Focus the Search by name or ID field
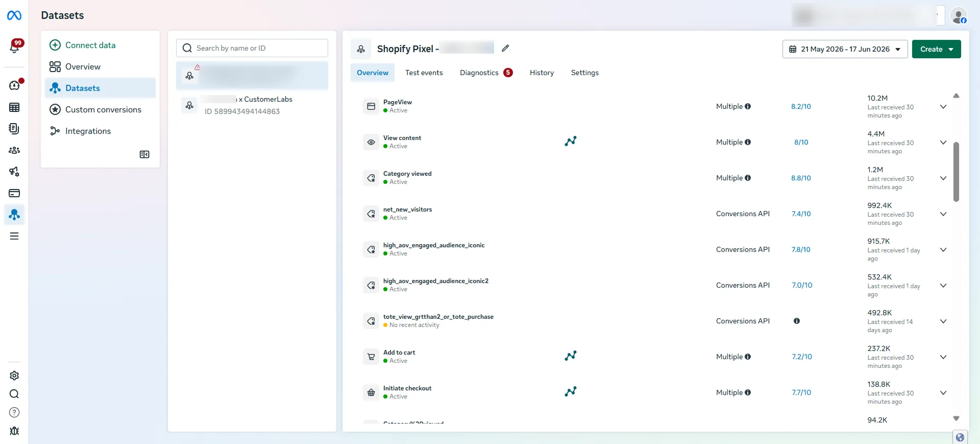The width and height of the screenshot is (980, 444). tap(252, 48)
